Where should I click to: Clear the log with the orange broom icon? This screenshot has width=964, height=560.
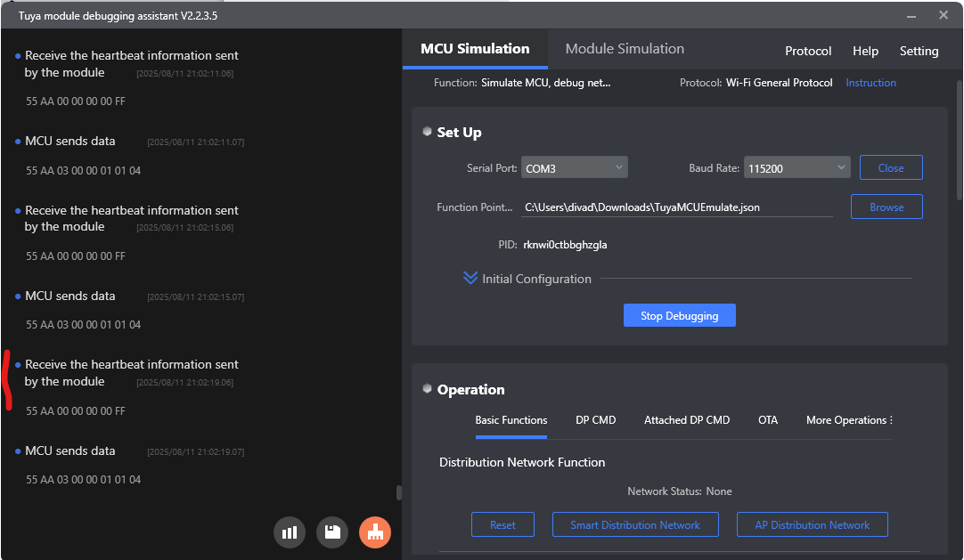(375, 532)
